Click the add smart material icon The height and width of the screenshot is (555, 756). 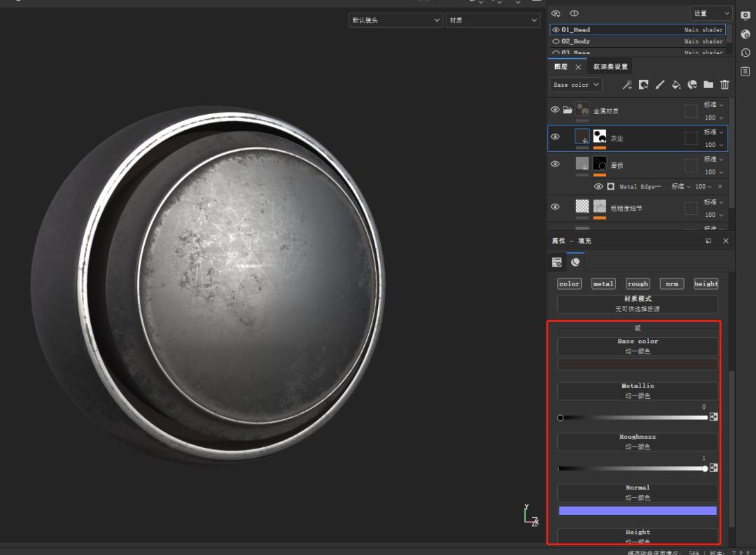pos(692,85)
